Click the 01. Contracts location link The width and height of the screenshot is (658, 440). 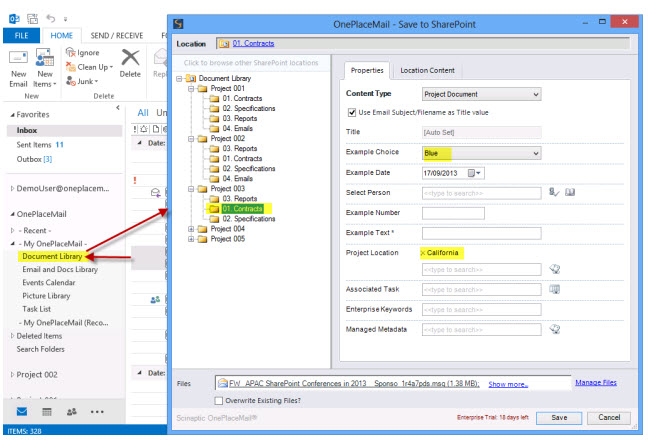[x=253, y=43]
